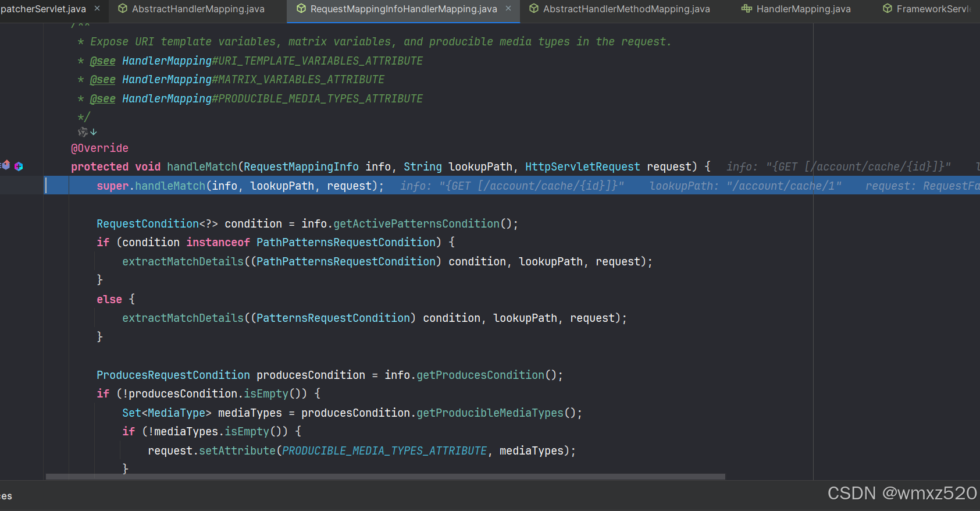Viewport: 980px width, 511px height.
Task: Click the RequestMappingInfo parameter type
Action: click(301, 166)
